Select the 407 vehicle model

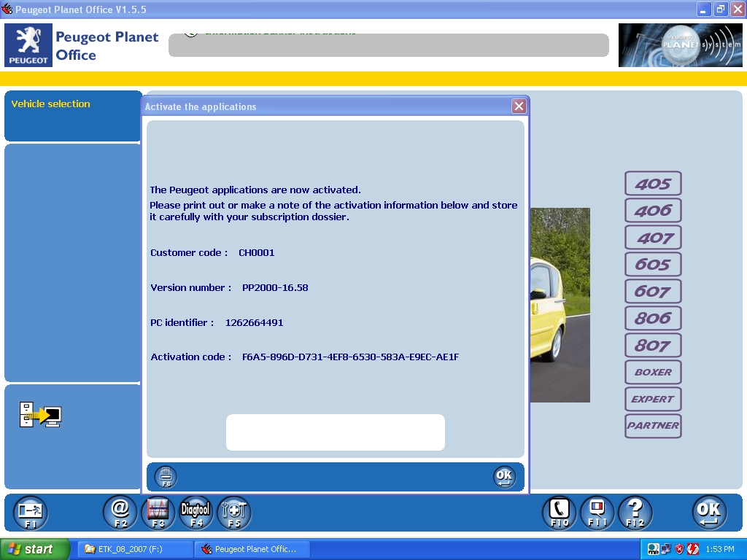[653, 237]
